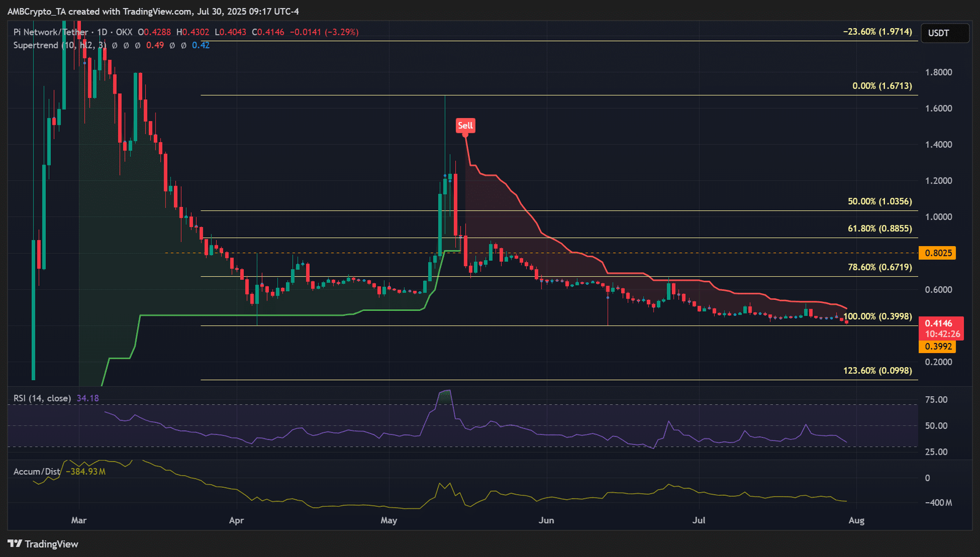
Task: Select the USDT currency button
Action: 945,33
